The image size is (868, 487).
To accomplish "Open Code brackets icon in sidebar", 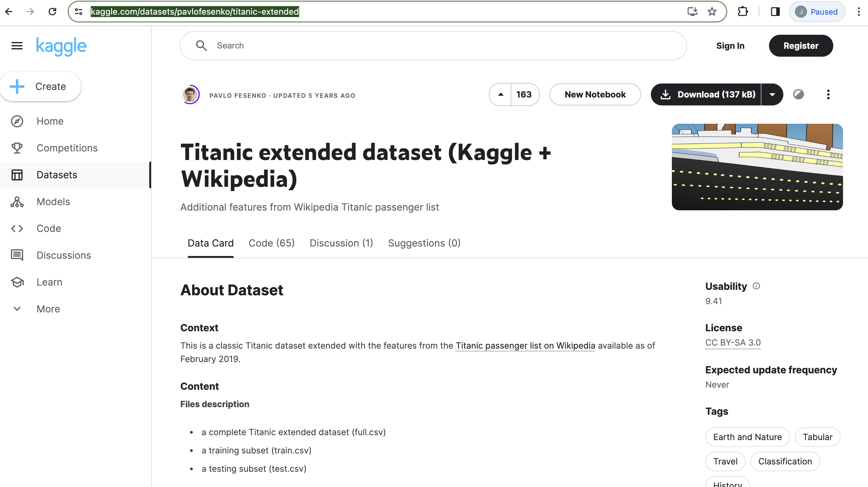I will [x=17, y=229].
